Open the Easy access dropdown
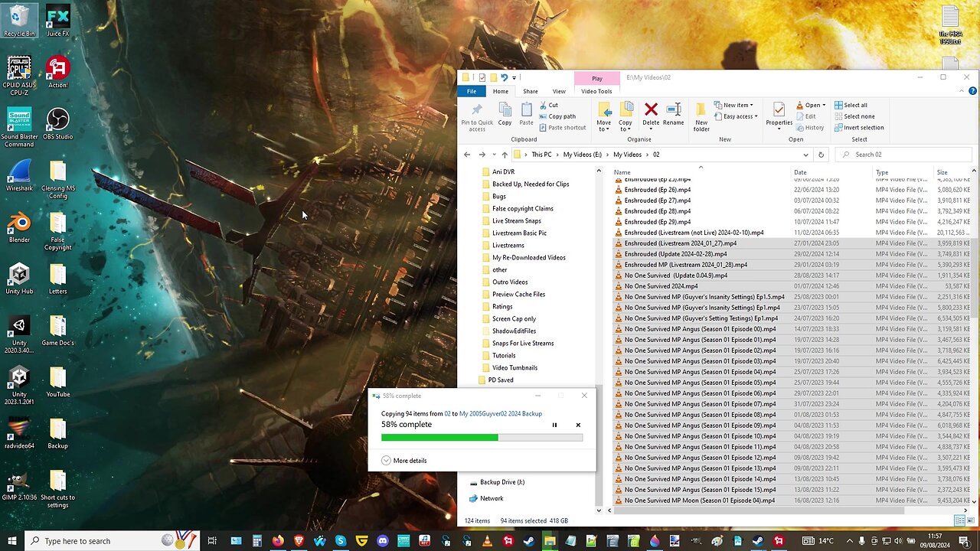 coord(736,116)
